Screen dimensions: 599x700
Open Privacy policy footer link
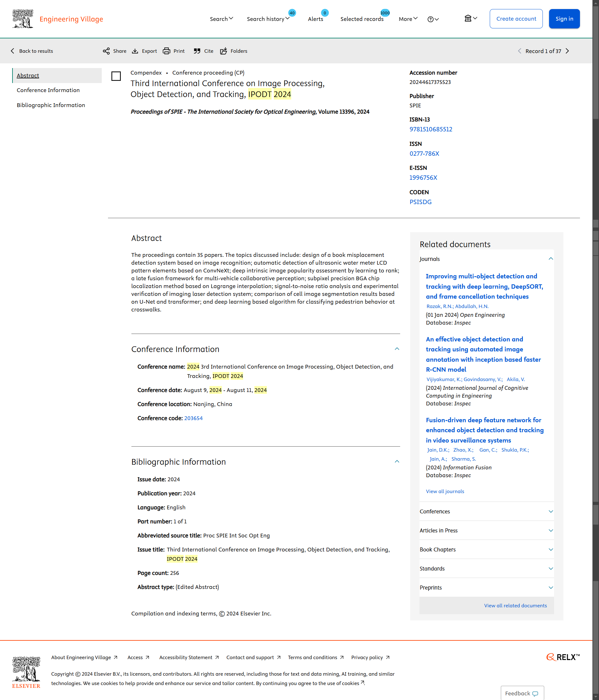pyautogui.click(x=370, y=658)
